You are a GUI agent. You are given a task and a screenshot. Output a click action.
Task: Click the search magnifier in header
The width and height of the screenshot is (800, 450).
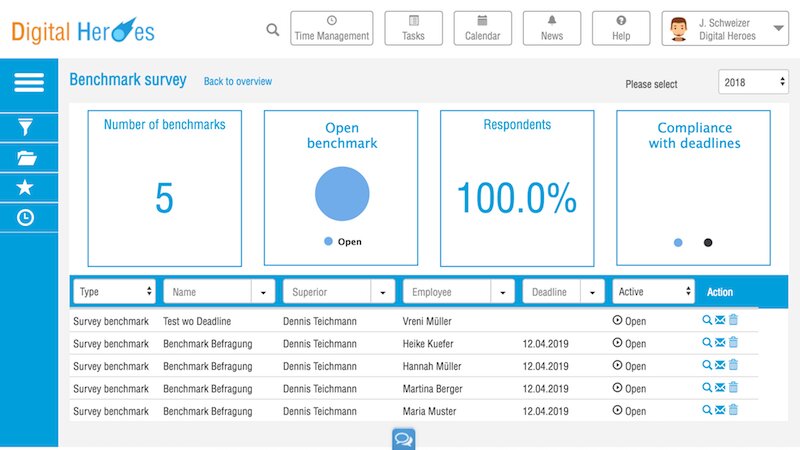(273, 30)
